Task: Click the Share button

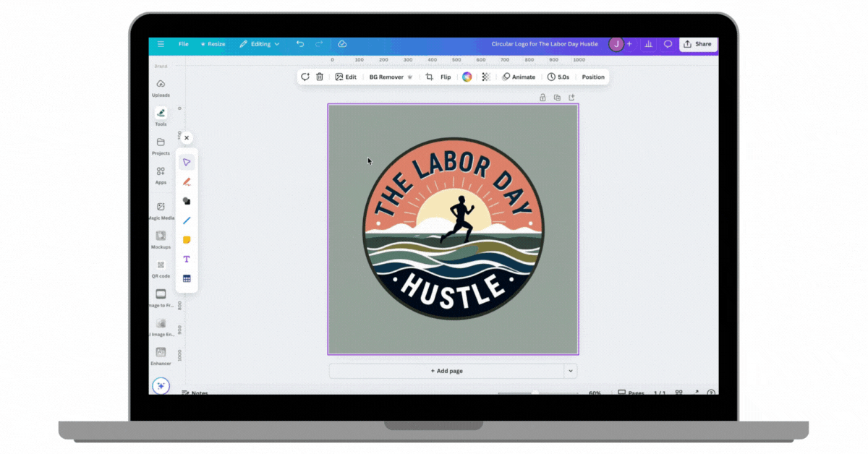Action: point(698,44)
